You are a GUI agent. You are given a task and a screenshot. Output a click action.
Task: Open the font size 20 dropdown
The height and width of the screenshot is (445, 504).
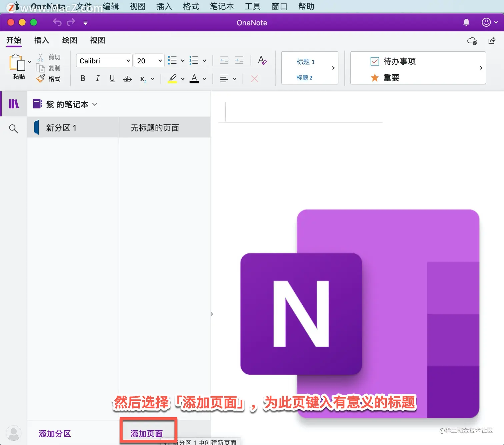coord(149,61)
